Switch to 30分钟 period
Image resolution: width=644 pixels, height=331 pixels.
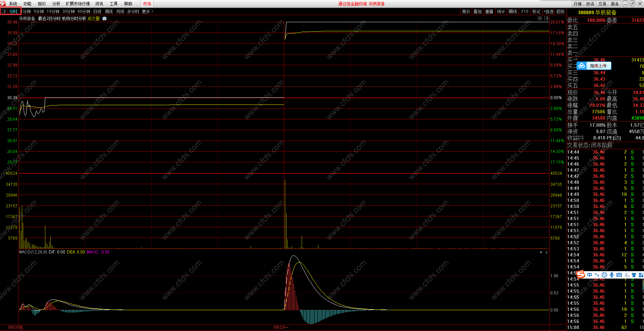pyautogui.click(x=69, y=11)
